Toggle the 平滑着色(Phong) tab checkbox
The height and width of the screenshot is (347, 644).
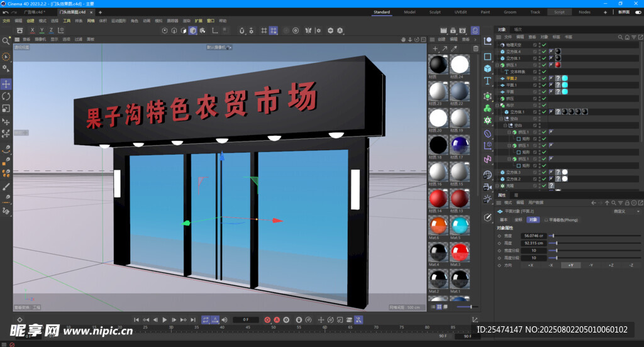tap(545, 220)
